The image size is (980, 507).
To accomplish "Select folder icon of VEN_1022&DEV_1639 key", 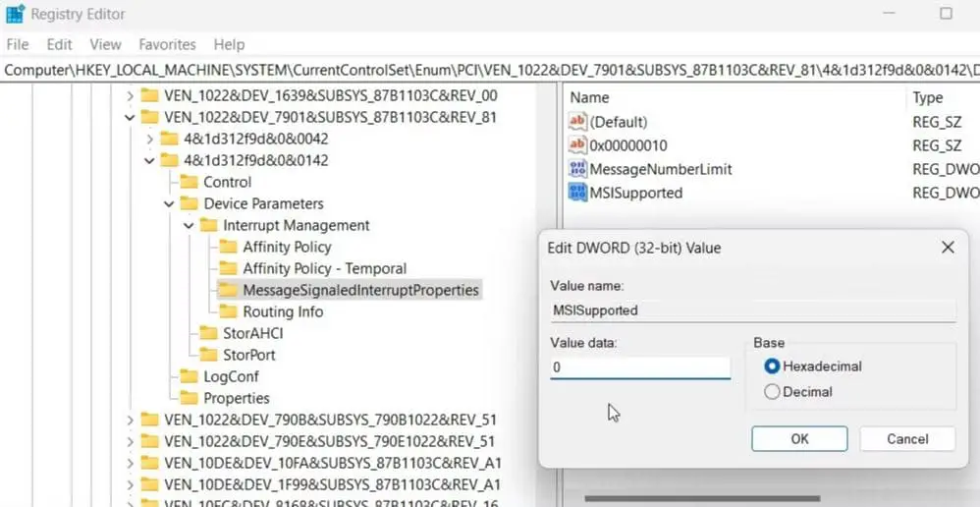I will point(149,95).
